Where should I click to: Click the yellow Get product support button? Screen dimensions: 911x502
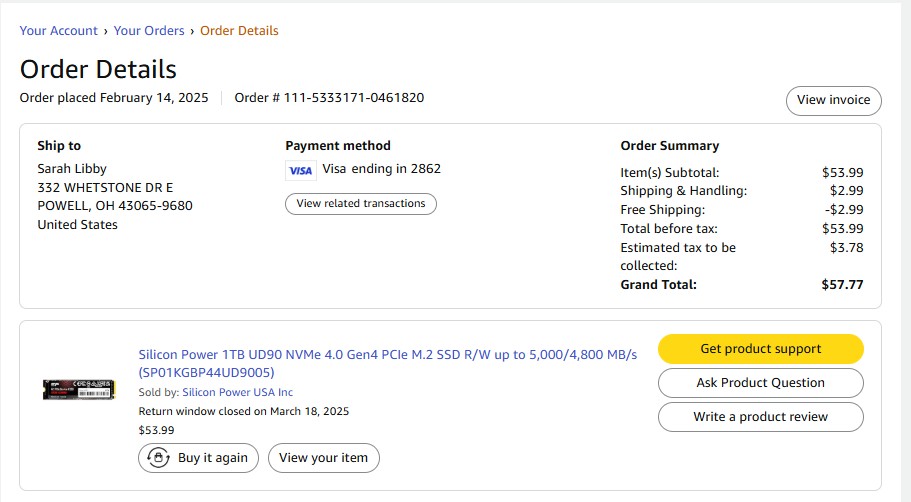point(760,349)
